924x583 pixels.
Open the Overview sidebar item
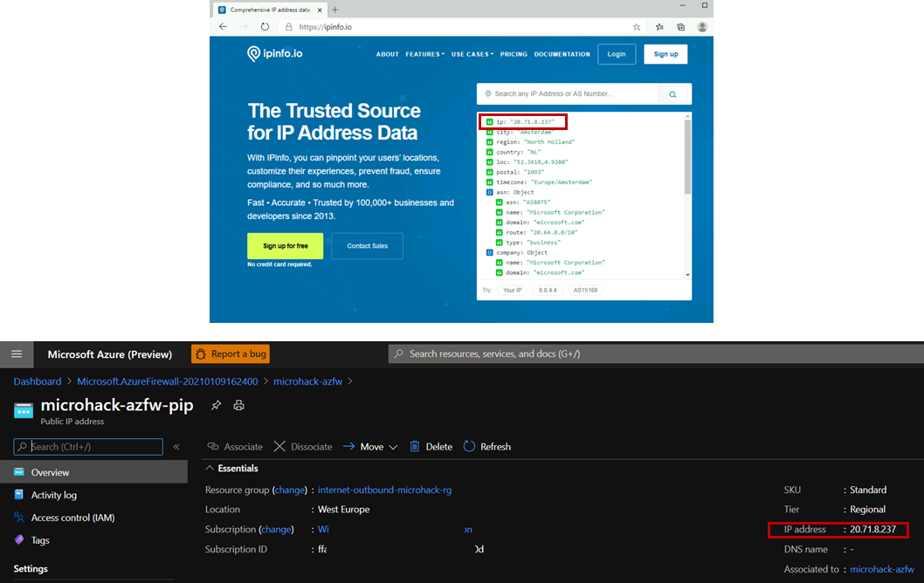click(x=93, y=472)
